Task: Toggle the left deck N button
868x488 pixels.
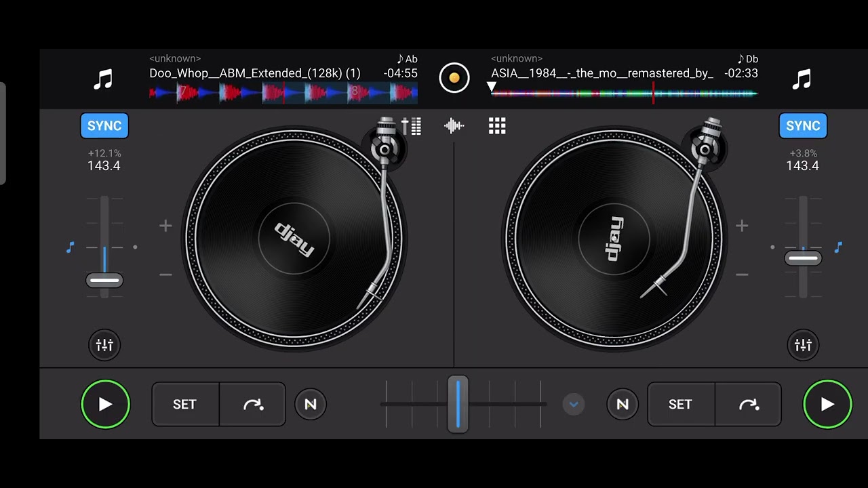Action: [x=311, y=405]
